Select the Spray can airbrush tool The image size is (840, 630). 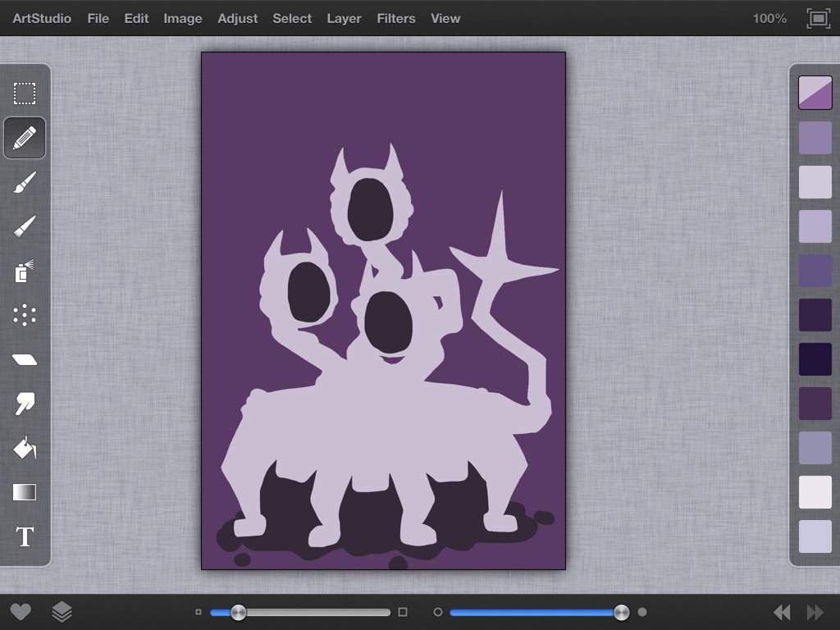[x=25, y=271]
